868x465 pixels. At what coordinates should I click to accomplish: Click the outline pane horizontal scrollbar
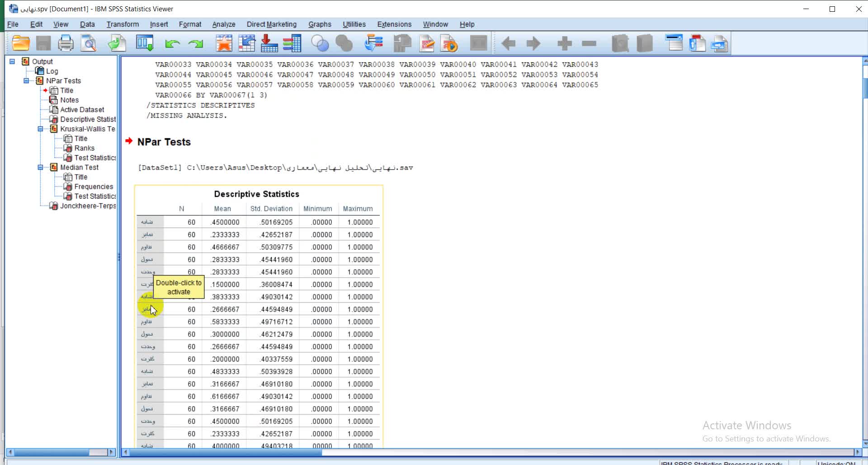(52, 452)
